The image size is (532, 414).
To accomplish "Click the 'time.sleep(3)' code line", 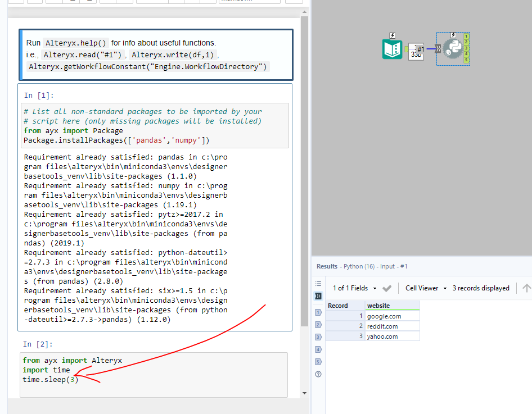I will point(51,379).
